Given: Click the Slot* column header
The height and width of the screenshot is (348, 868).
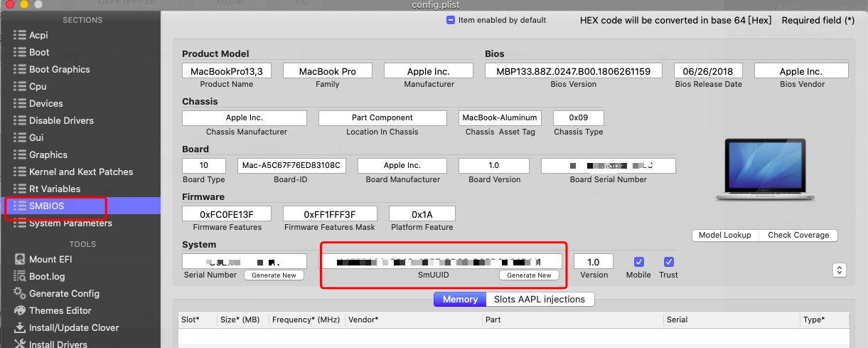Looking at the screenshot, I should 198,320.
